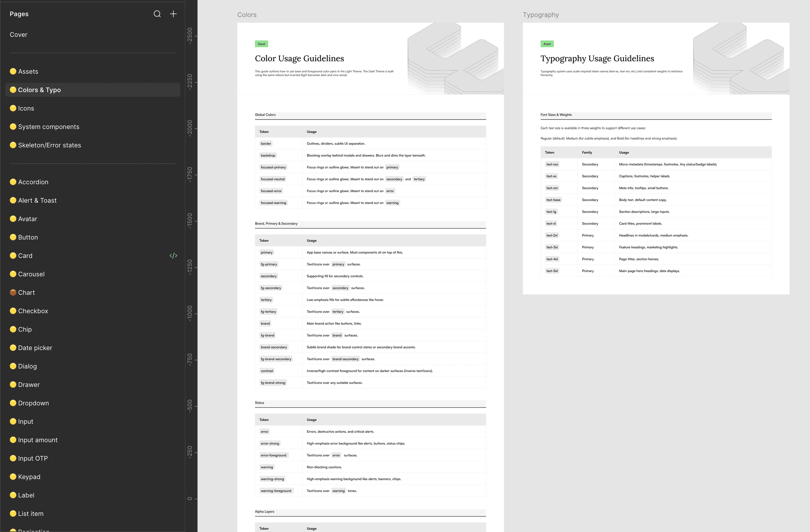This screenshot has height=532, width=810.
Task: Select the Carousel page
Action: pyautogui.click(x=93, y=274)
